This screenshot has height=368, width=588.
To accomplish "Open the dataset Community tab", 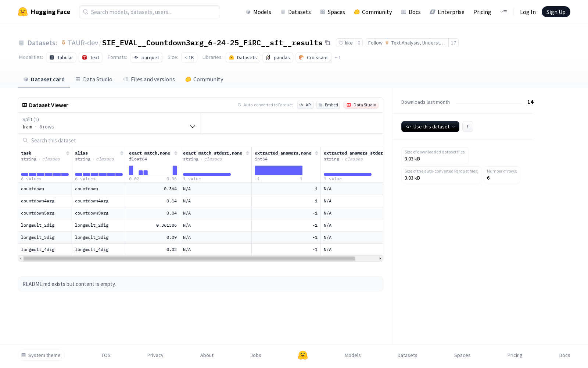I will coord(204,79).
